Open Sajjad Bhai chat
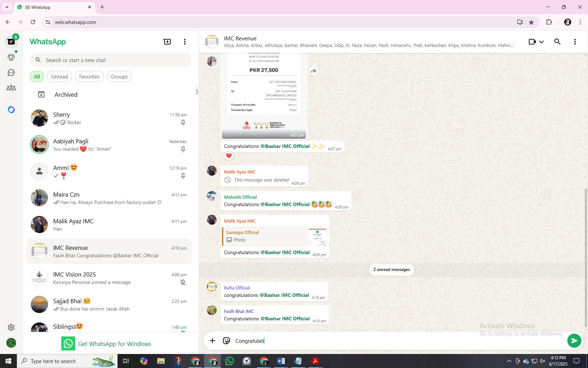This screenshot has height=368, width=588. tap(109, 305)
